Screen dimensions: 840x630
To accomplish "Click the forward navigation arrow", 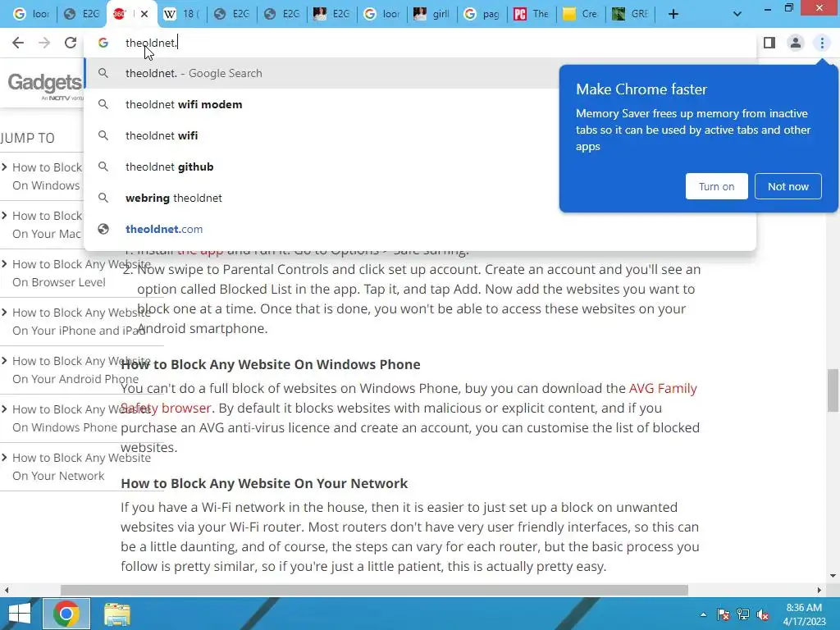I will point(44,43).
